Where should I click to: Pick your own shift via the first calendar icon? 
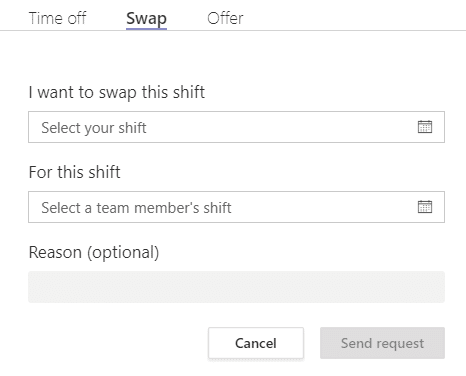coord(425,127)
